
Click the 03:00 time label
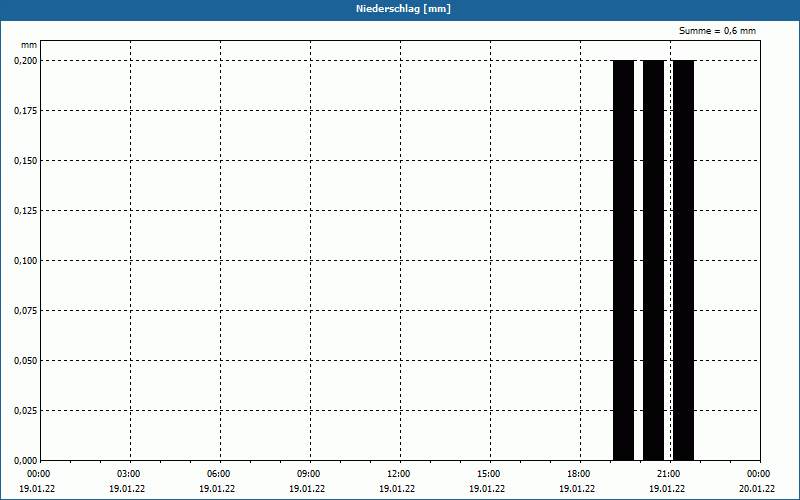click(x=129, y=474)
